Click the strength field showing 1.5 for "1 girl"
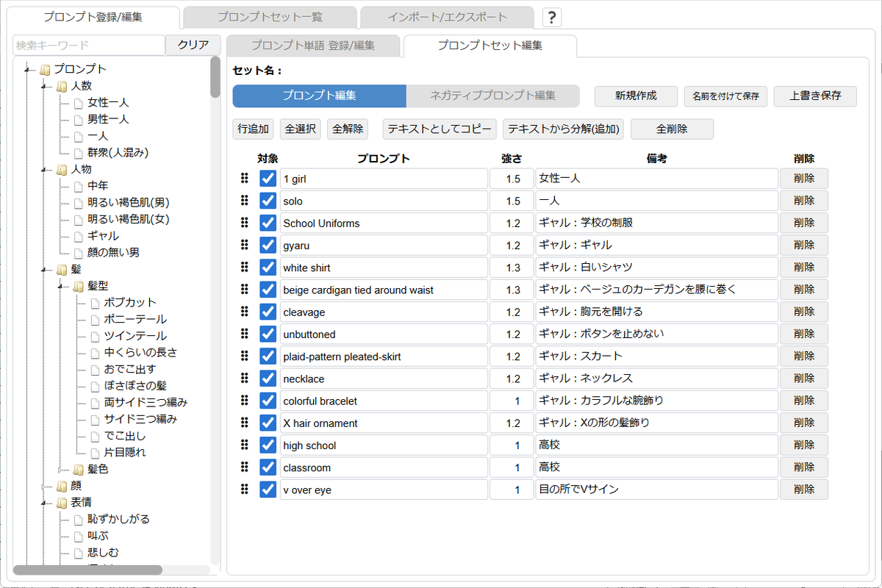 click(x=512, y=178)
